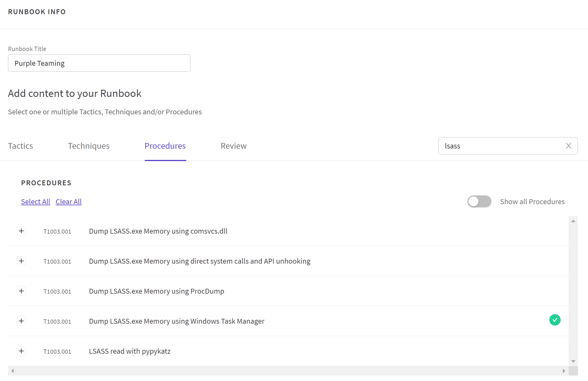Expand the direct system calls procedure

(x=21, y=261)
